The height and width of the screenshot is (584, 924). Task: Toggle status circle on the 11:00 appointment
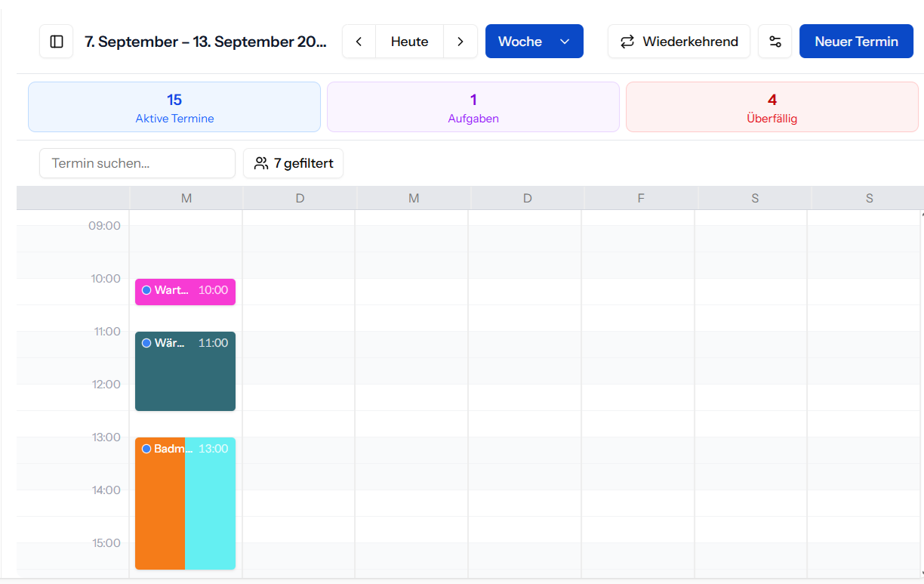(x=146, y=343)
